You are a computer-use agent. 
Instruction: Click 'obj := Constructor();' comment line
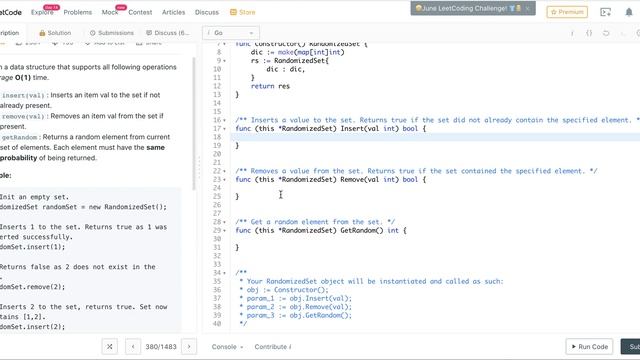point(287,290)
